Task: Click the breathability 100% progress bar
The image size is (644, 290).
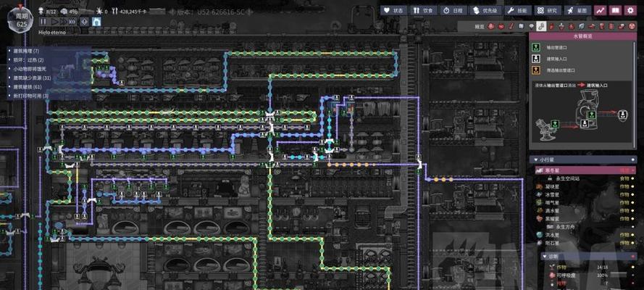Action: click(x=619, y=275)
